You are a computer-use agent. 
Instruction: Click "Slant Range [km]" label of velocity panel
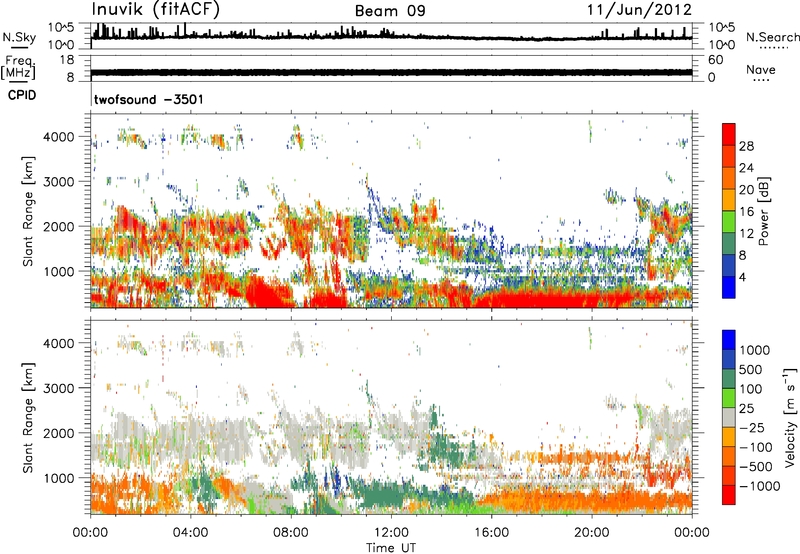tap(28, 418)
